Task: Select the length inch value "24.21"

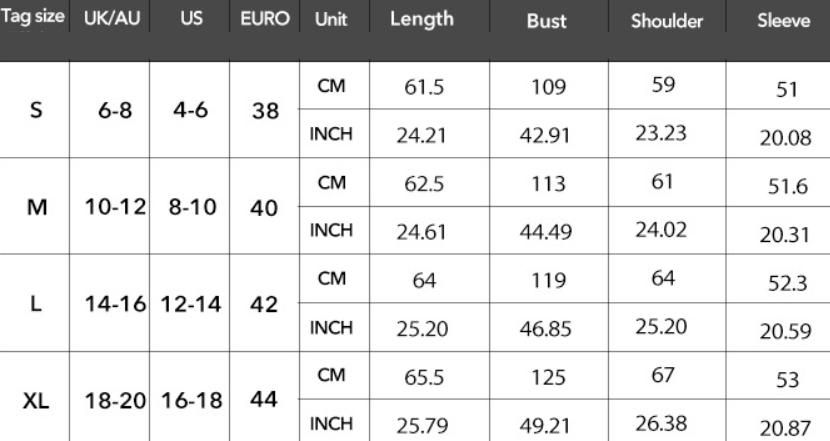Action: pyautogui.click(x=421, y=136)
